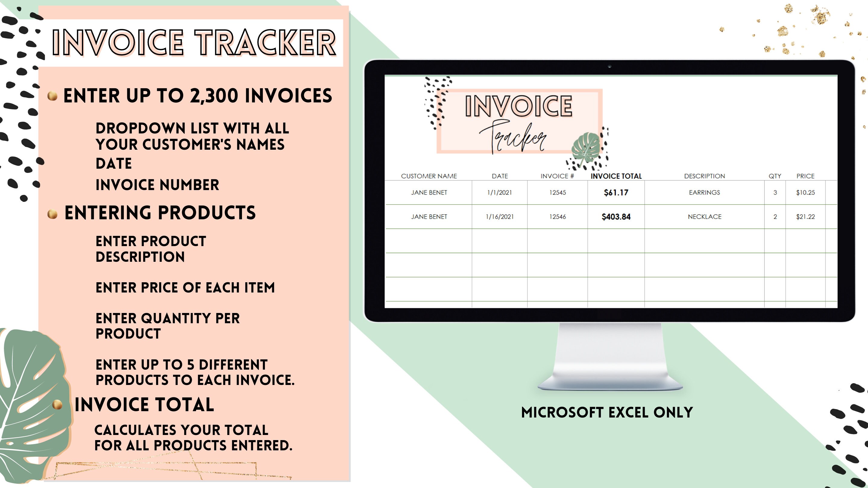
Task: Select the quantity 3 cell
Action: click(x=775, y=192)
